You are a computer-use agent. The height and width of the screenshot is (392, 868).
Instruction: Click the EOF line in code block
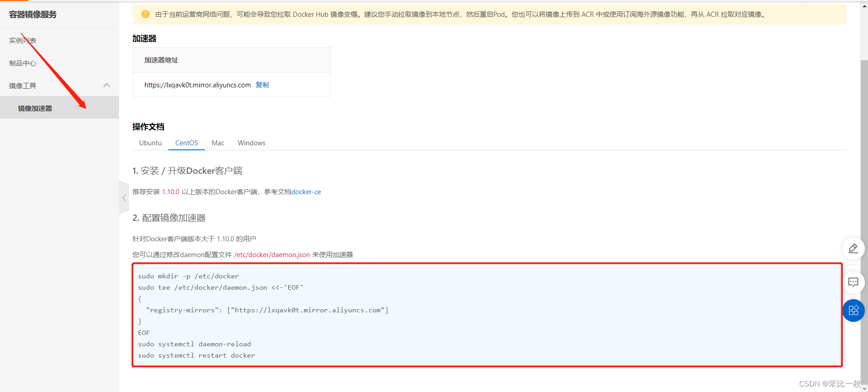click(x=144, y=333)
